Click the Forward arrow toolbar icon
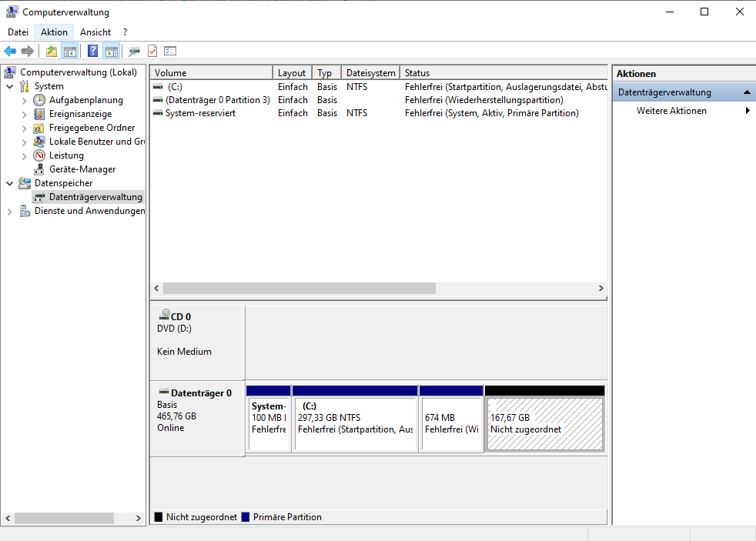Image resolution: width=756 pixels, height=541 pixels. point(28,51)
